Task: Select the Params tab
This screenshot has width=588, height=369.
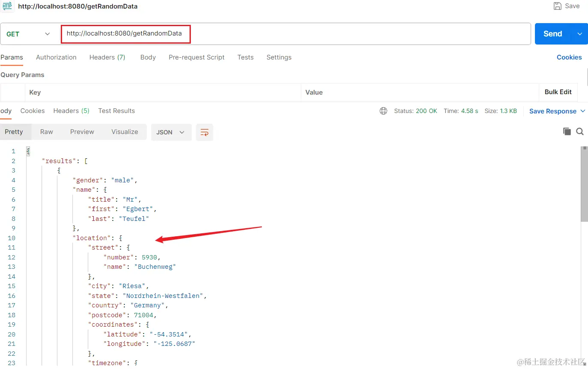Action: pos(12,57)
